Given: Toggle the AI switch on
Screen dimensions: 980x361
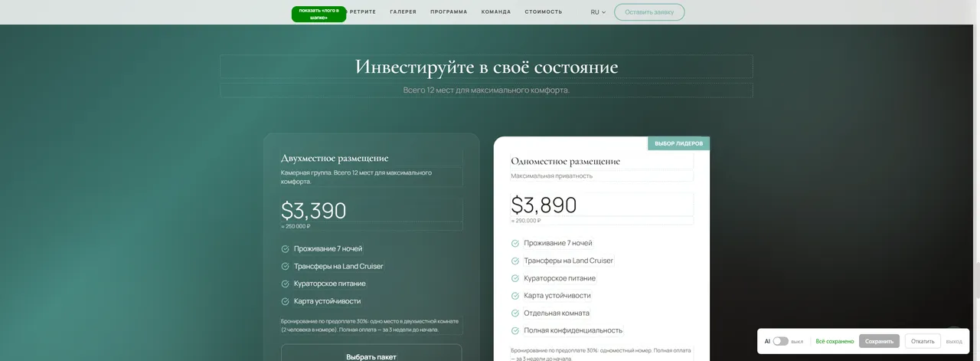Looking at the screenshot, I should (x=780, y=341).
